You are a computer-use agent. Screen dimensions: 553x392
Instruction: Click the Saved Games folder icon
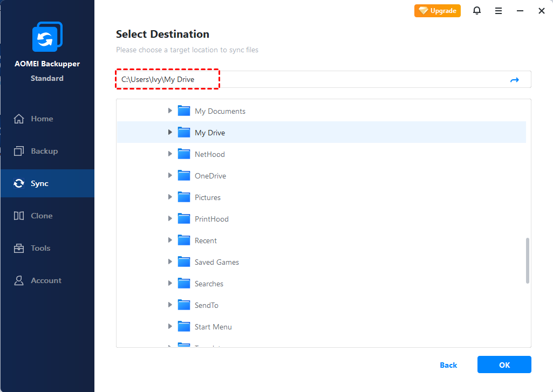pos(184,262)
